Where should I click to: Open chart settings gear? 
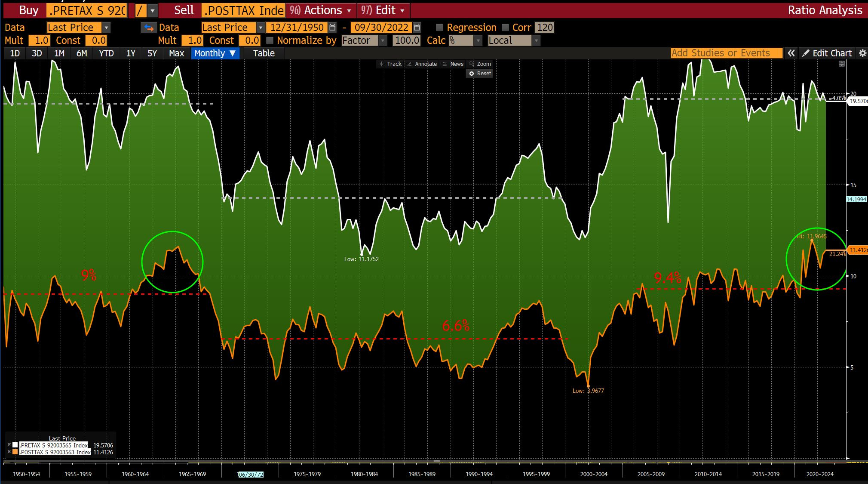click(862, 53)
